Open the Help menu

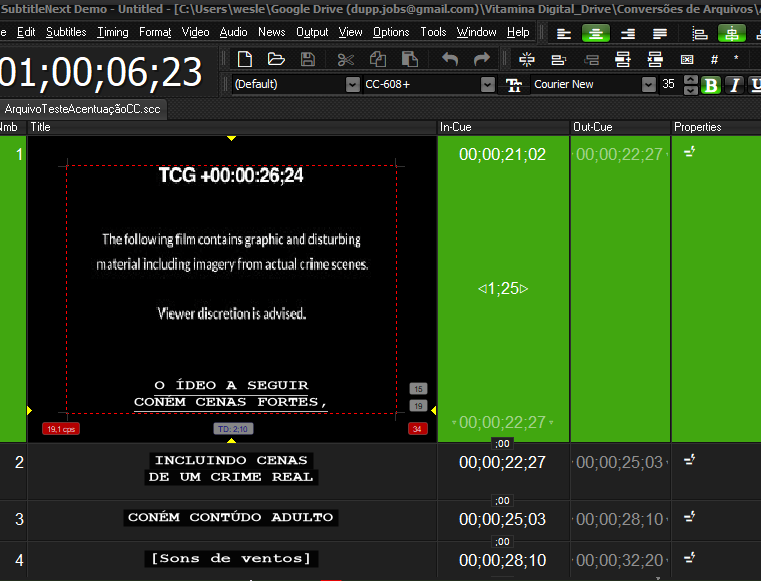pos(518,32)
